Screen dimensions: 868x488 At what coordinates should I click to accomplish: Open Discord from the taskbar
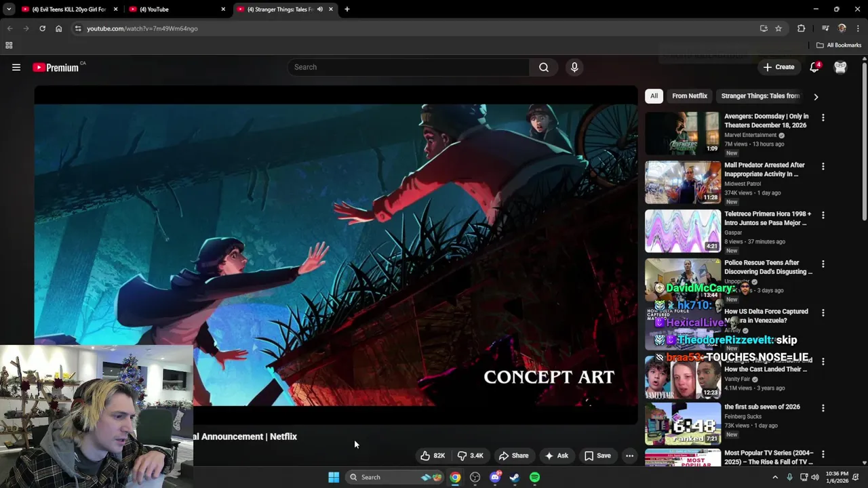[495, 477]
